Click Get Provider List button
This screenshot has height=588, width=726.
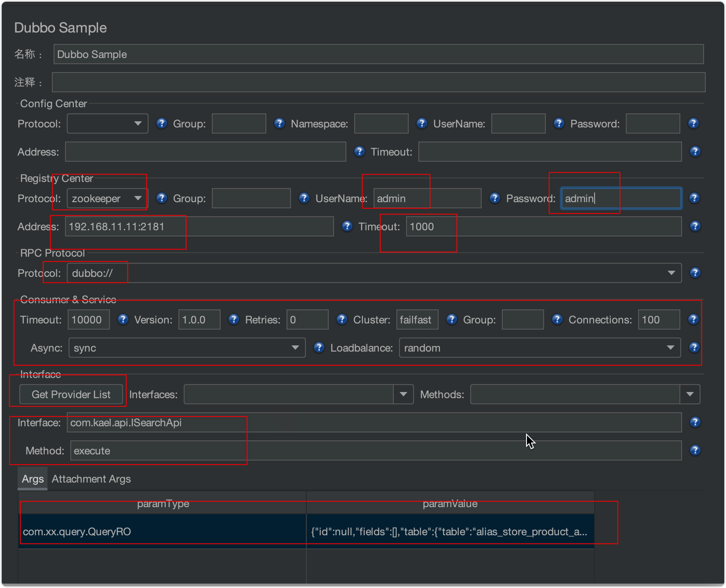tap(71, 394)
